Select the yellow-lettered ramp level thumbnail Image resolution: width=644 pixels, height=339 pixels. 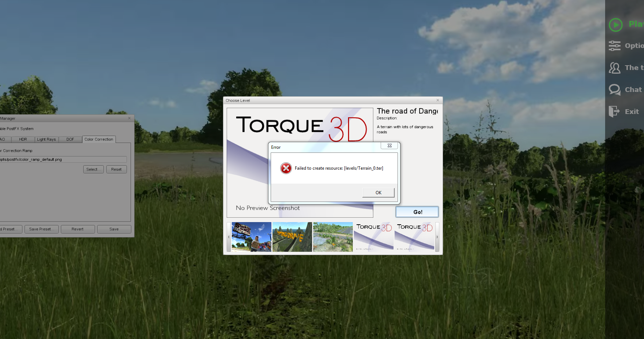292,237
